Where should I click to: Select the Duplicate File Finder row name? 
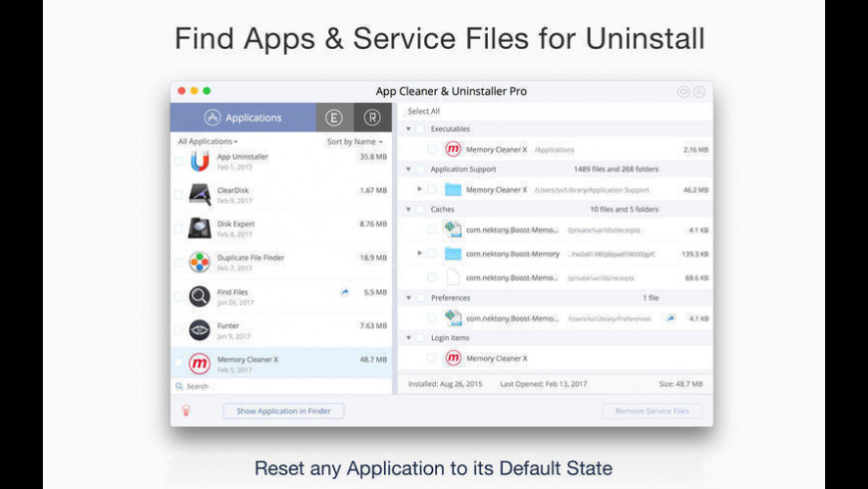tap(250, 257)
